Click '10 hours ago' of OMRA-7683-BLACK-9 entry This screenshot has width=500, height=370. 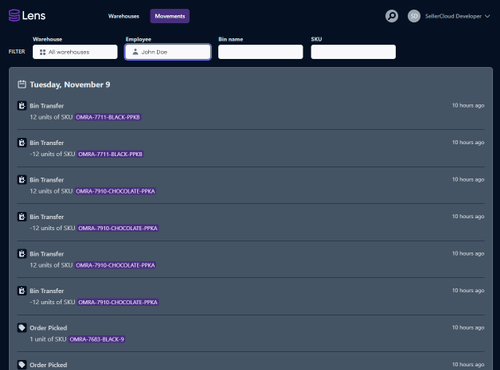[468, 327]
